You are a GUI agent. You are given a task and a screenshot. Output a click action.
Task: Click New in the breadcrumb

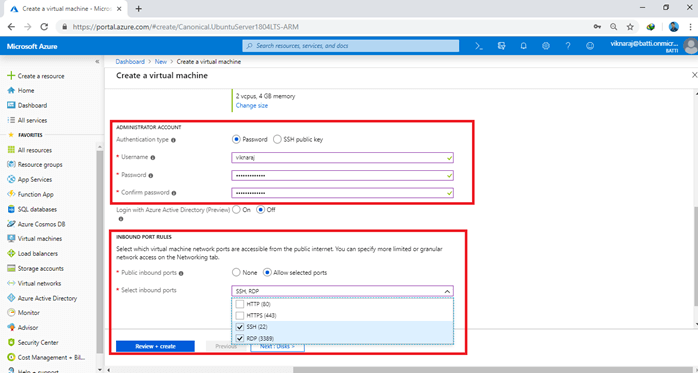pos(161,62)
